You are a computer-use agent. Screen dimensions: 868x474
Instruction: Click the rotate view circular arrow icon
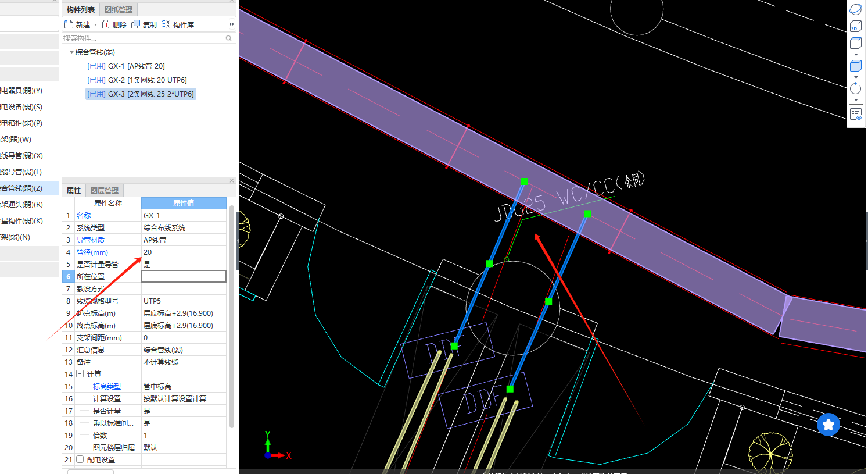[855, 88]
